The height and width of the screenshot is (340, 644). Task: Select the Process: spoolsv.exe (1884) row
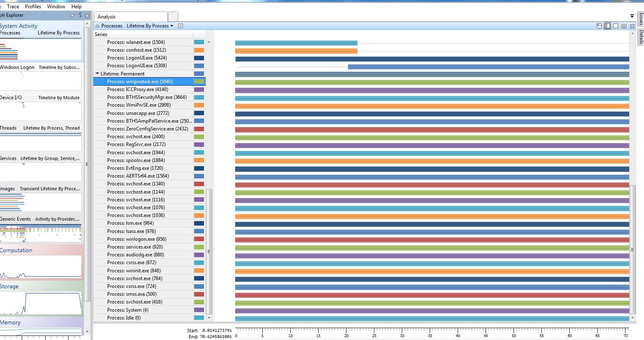(149, 160)
